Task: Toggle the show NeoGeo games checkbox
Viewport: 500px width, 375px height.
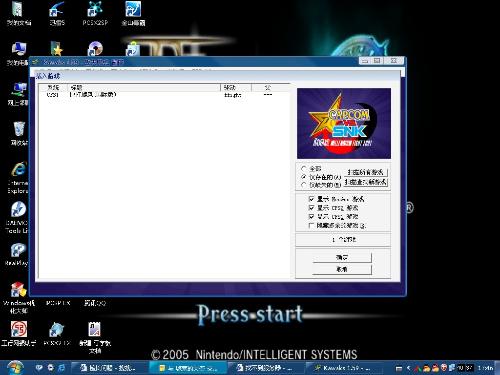Action: pyautogui.click(x=311, y=199)
